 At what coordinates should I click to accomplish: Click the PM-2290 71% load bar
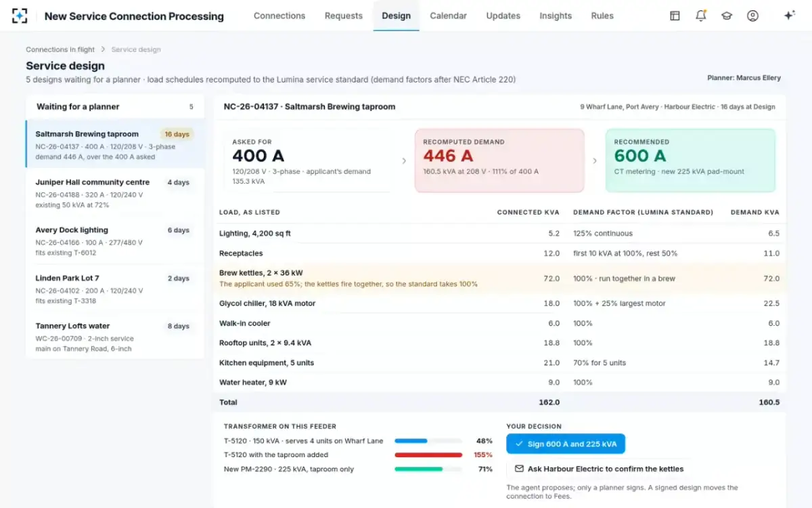[x=428, y=469]
